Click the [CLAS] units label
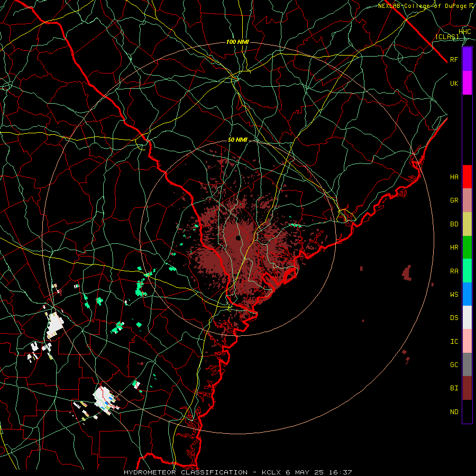This screenshot has height=476, width=476. click(447, 36)
